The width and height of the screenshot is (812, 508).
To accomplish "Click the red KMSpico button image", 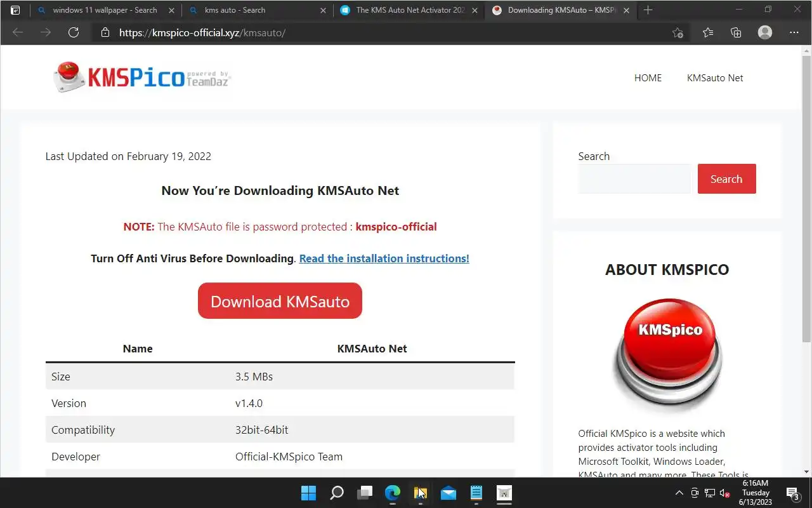I will [x=667, y=354].
